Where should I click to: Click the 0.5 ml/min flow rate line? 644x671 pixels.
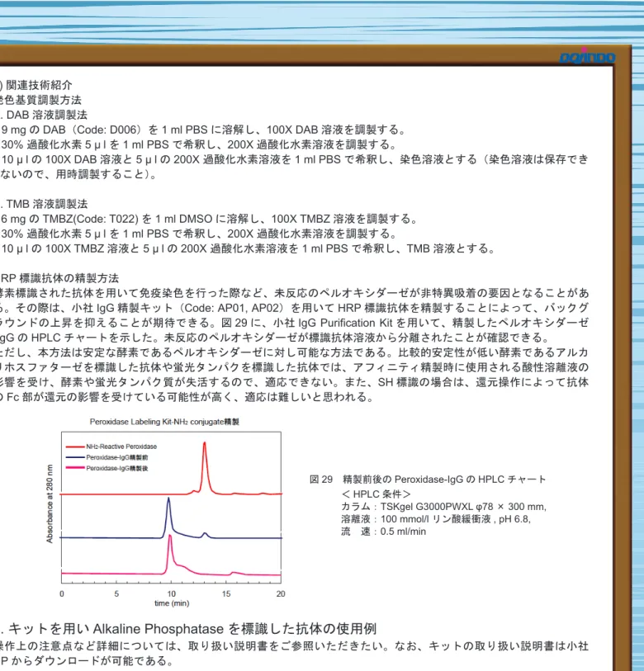tap(383, 532)
